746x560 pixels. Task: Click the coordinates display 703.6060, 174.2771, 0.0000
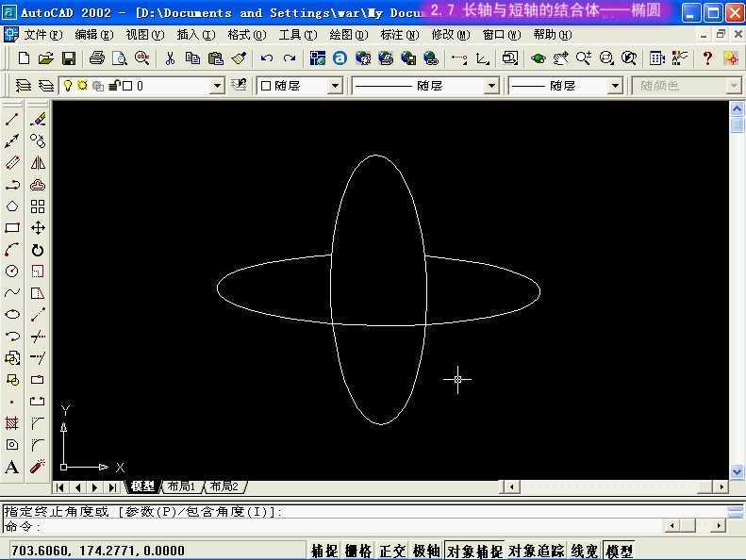pos(97,551)
